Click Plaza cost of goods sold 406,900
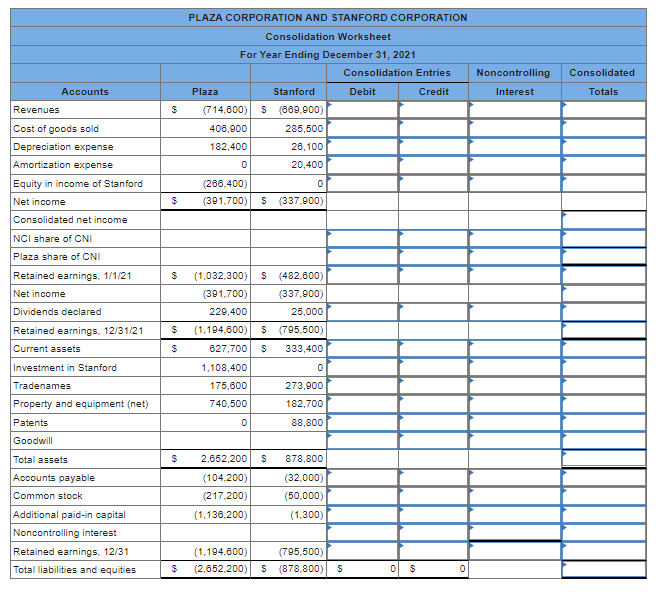 click(228, 128)
